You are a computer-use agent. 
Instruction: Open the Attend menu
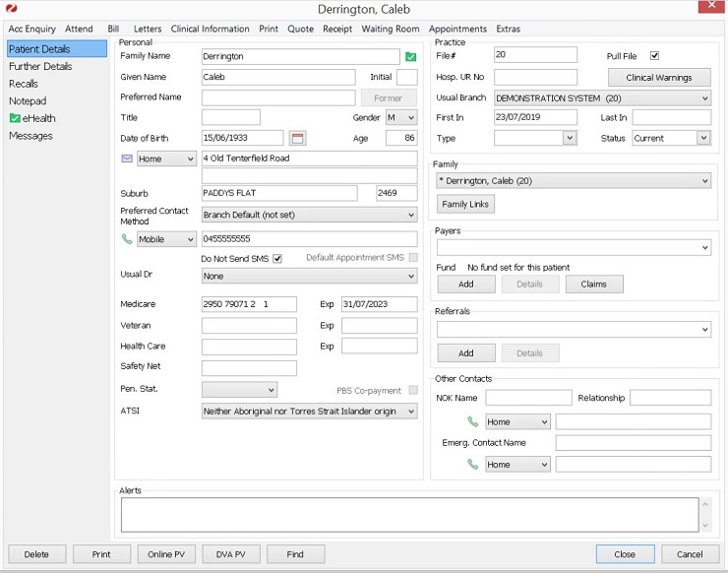pos(79,29)
